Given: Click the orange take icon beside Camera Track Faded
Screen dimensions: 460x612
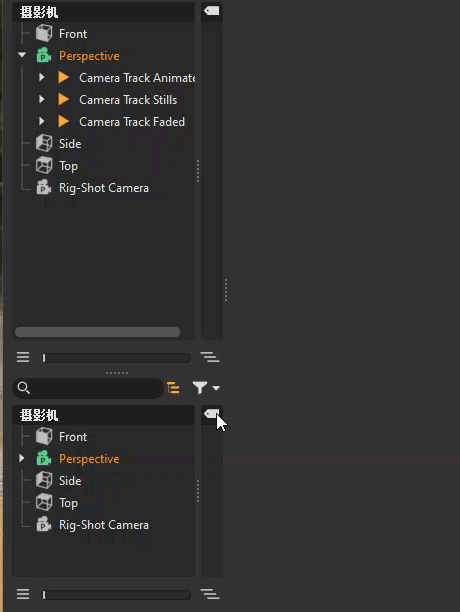Looking at the screenshot, I should (x=64, y=121).
